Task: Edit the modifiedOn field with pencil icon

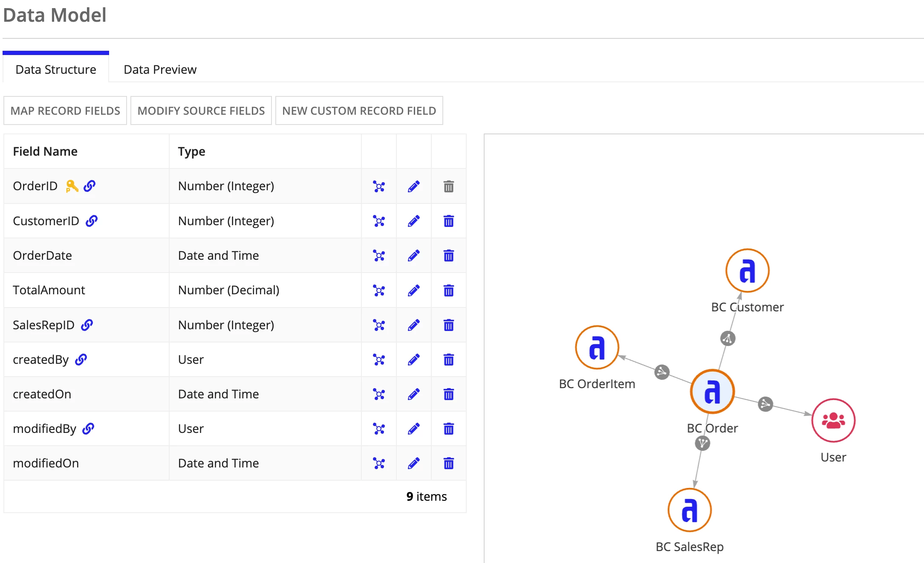Action: click(x=414, y=463)
